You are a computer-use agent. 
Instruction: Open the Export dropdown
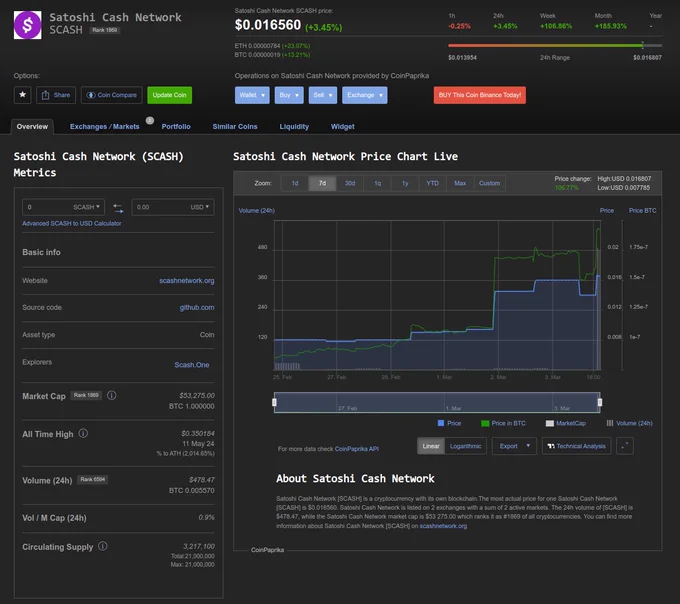point(514,446)
